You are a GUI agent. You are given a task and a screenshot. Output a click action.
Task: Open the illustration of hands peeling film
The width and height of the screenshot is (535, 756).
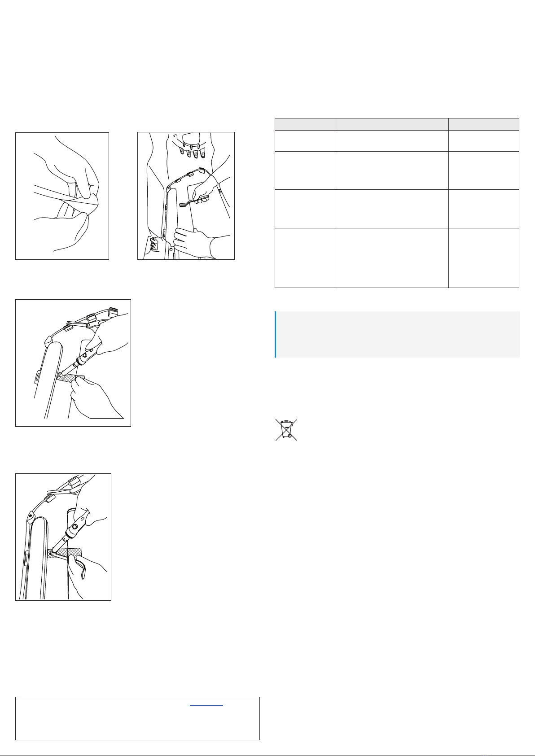pyautogui.click(x=62, y=196)
